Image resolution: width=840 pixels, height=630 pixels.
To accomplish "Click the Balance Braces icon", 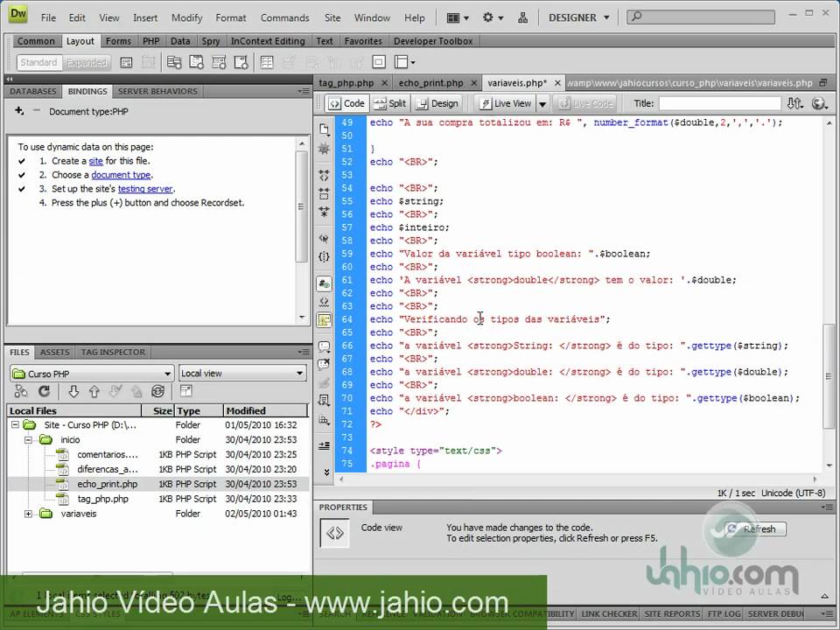I will [x=324, y=256].
